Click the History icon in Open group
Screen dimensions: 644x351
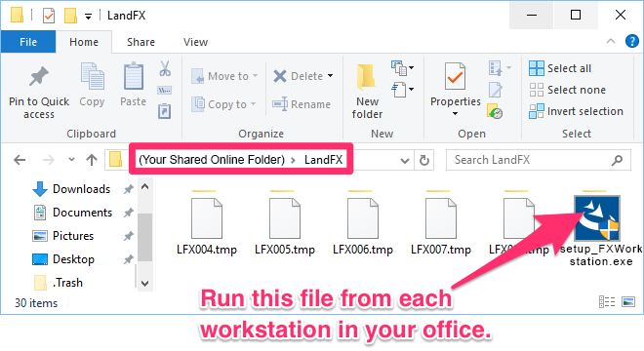pyautogui.click(x=495, y=111)
